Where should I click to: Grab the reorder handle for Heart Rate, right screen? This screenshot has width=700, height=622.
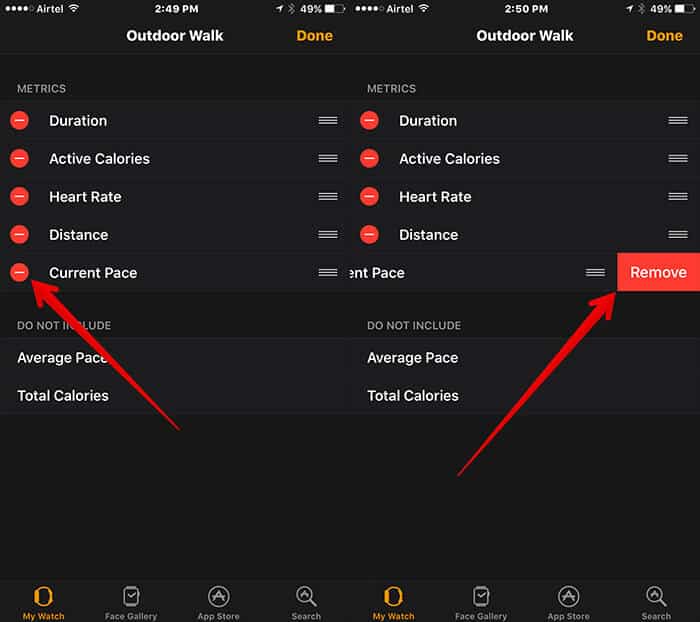point(678,196)
